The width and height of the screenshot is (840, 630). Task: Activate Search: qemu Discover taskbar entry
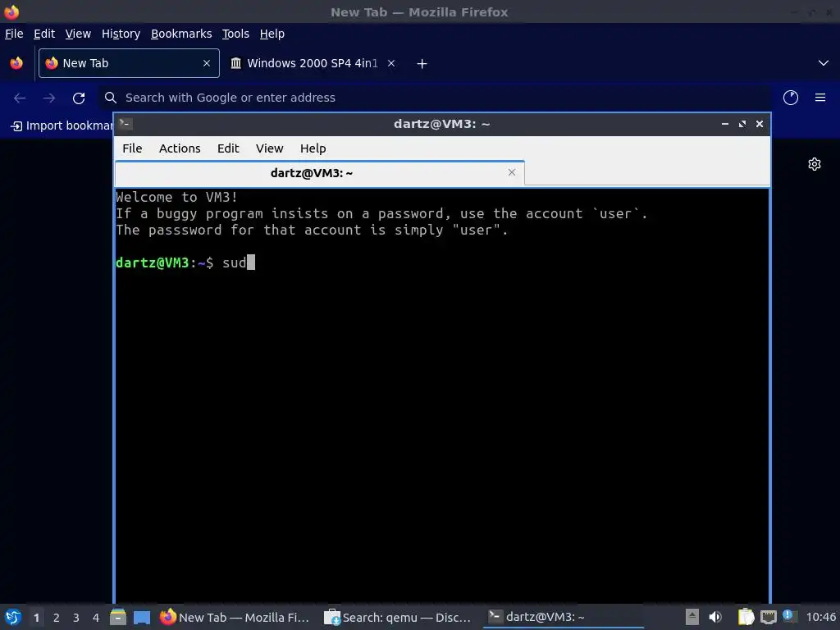pos(398,617)
